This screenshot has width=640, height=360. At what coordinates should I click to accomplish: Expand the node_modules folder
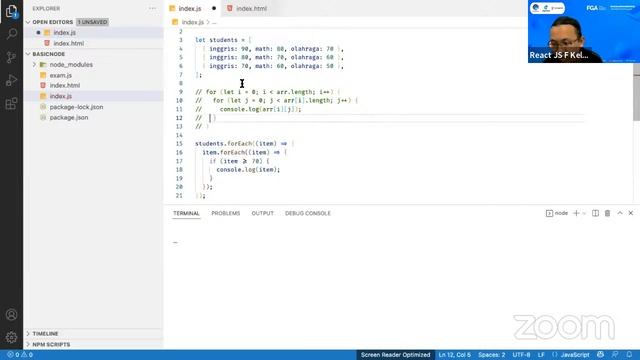click(x=35, y=64)
